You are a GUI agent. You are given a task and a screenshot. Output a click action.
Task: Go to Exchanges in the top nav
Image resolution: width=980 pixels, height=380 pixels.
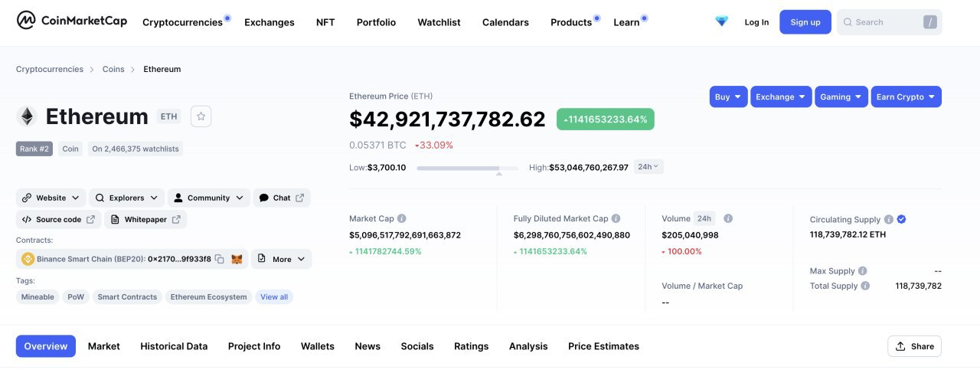click(269, 22)
